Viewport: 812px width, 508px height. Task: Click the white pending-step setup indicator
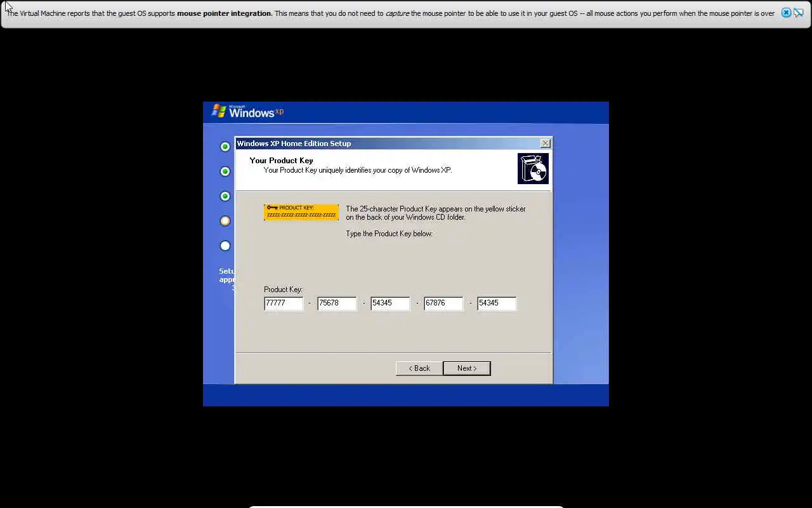click(225, 246)
